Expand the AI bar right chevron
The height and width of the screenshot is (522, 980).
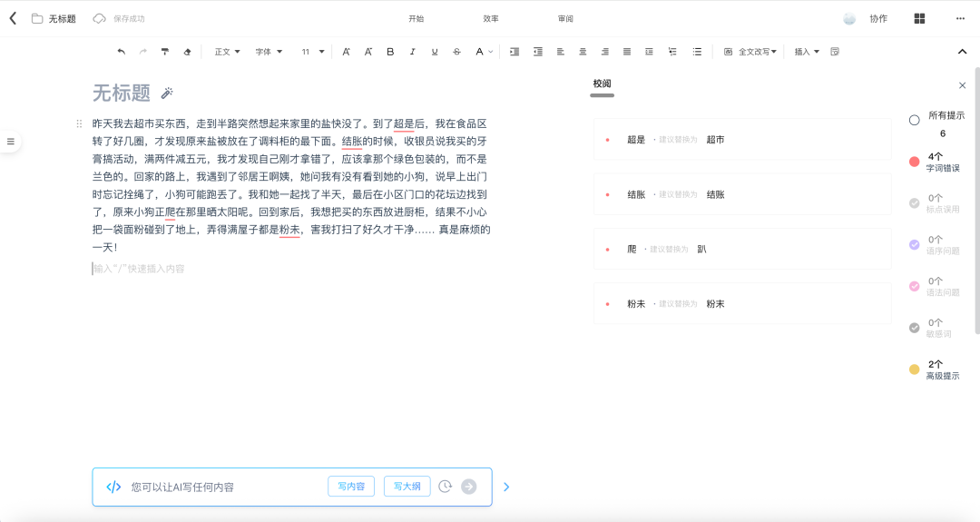(506, 487)
